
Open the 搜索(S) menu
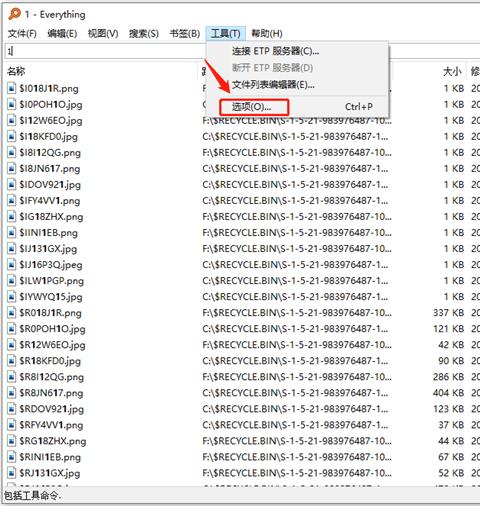tap(144, 33)
